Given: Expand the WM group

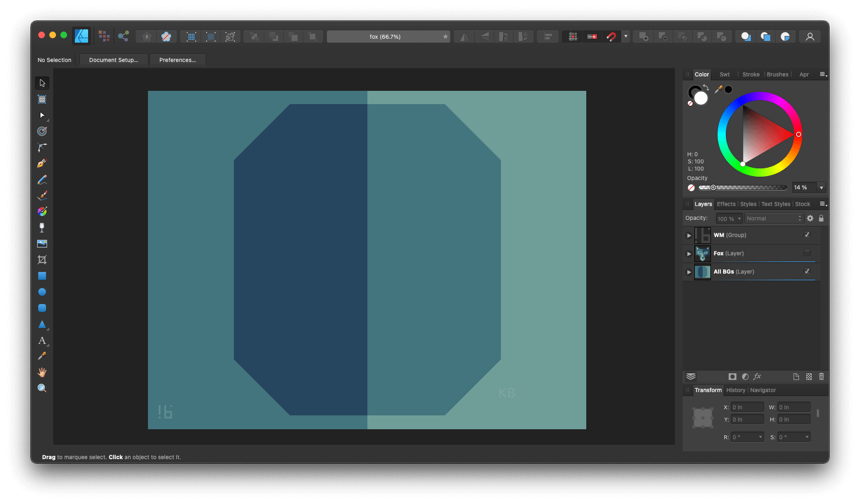Looking at the screenshot, I should pyautogui.click(x=689, y=235).
